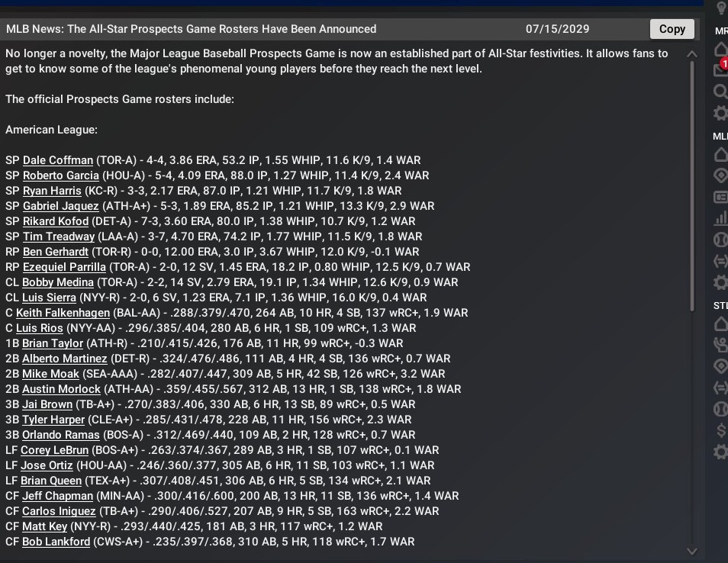This screenshot has width=728, height=563.
Task: Open Bob Lankford's player link
Action: coord(56,542)
